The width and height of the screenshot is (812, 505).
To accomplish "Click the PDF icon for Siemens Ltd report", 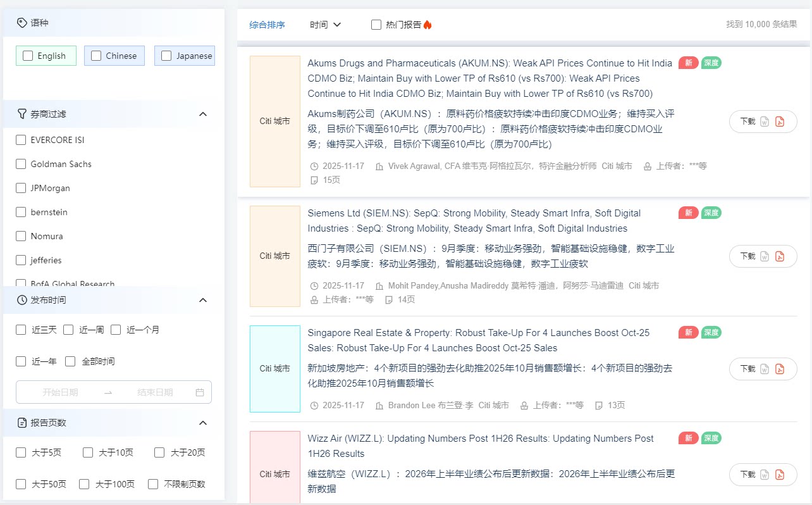I will [780, 256].
